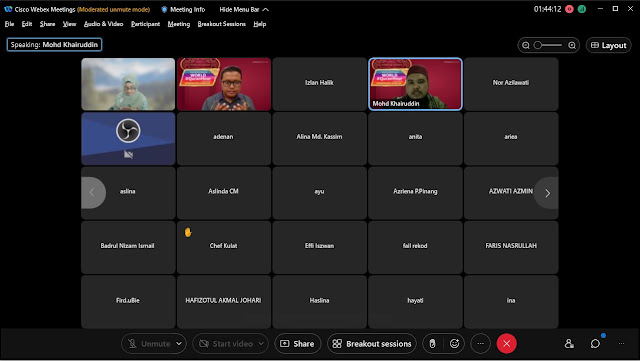Open the Meeting menu

click(x=179, y=24)
